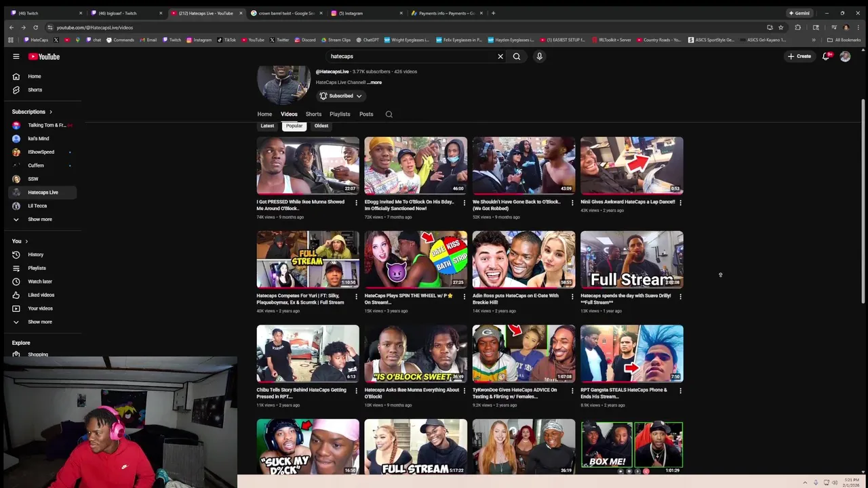This screenshot has height=488, width=868.
Task: Open options for 'I Got PRESSED' video
Action: coord(356,203)
